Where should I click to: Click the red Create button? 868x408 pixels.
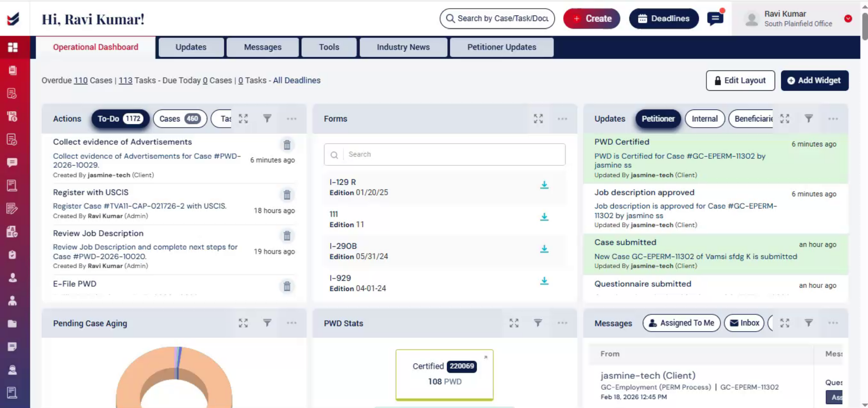[x=592, y=18]
